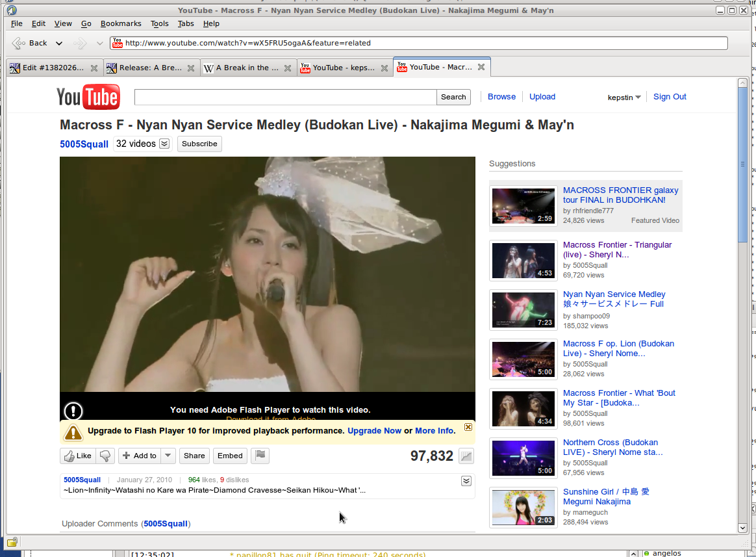Screen dimensions: 756x557
Task: Open the Tools menu
Action: 160,23
